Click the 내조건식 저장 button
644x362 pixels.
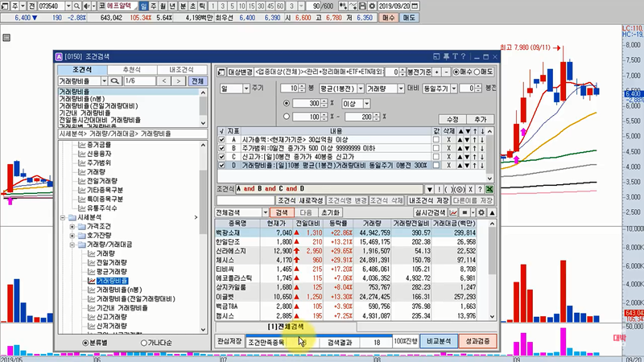tap(428, 200)
